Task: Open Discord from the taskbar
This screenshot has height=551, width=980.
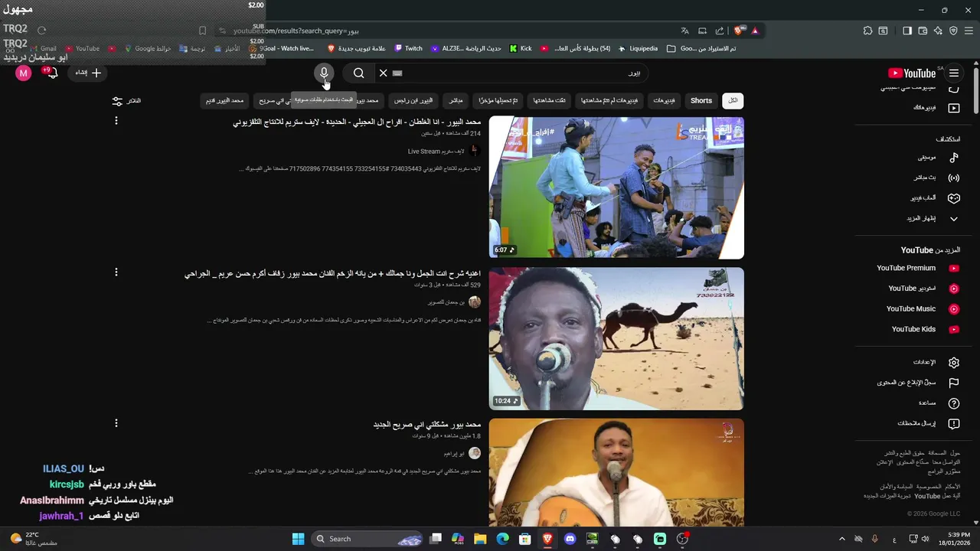Action: 570,539
